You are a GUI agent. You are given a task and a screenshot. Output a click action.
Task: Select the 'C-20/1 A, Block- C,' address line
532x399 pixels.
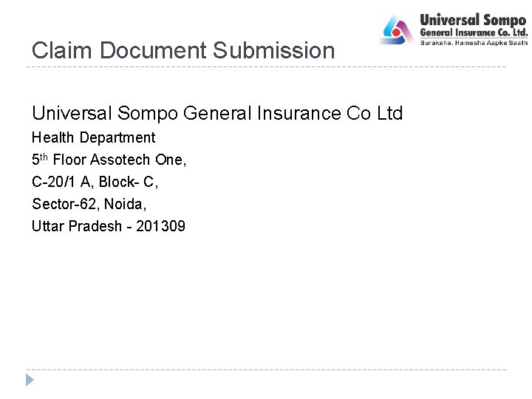(x=95, y=182)
